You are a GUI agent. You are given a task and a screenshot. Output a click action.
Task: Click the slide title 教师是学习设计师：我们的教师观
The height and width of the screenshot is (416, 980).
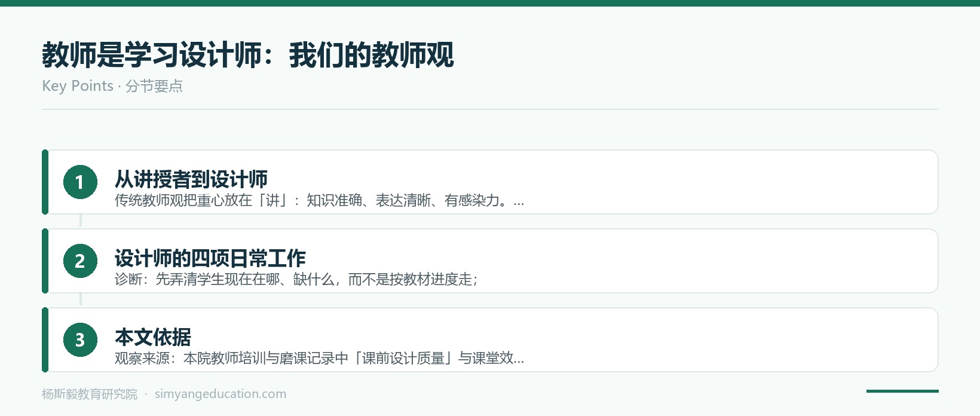pyautogui.click(x=248, y=55)
